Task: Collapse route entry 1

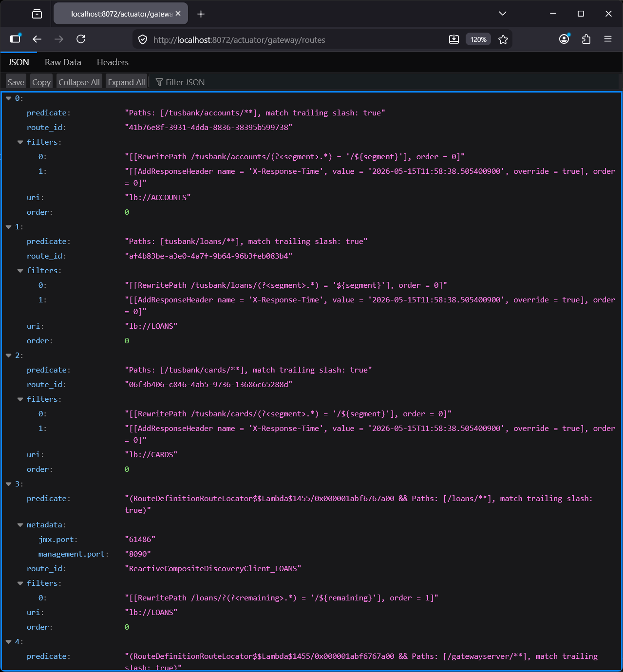Action: [x=8, y=227]
